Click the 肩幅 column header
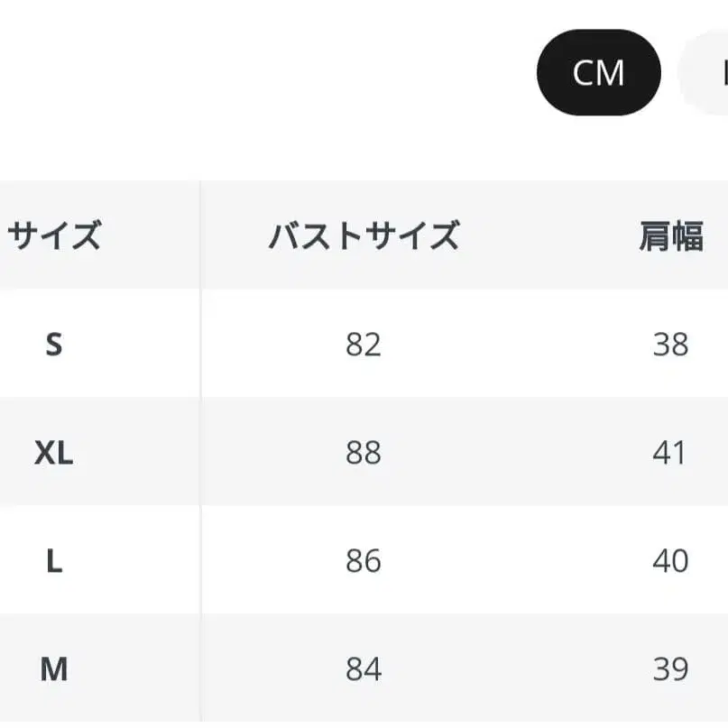Screen dimensions: 728x728 (671, 234)
